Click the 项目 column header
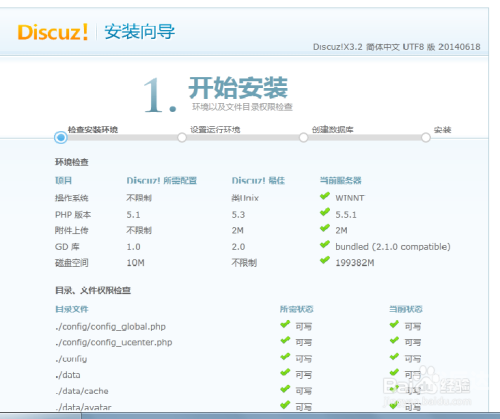 coord(63,181)
